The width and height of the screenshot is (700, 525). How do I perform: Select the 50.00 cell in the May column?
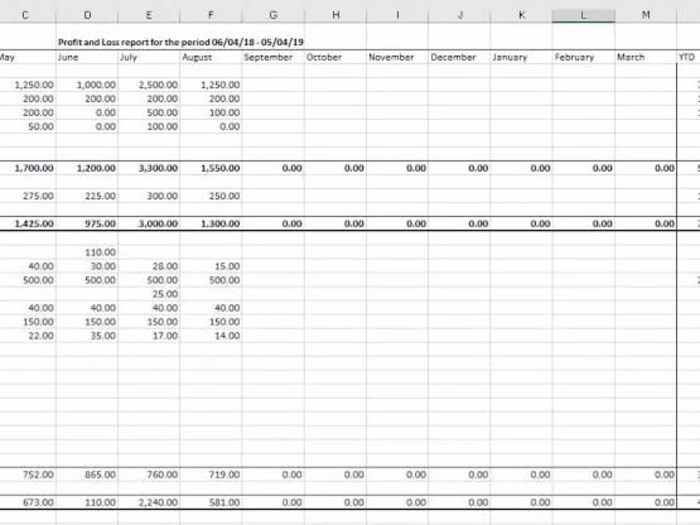coord(28,126)
